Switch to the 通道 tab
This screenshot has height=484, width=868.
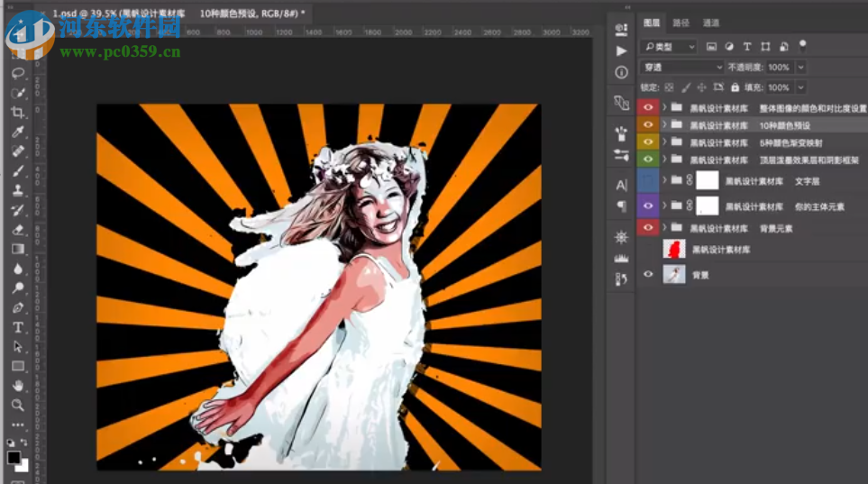pyautogui.click(x=711, y=23)
